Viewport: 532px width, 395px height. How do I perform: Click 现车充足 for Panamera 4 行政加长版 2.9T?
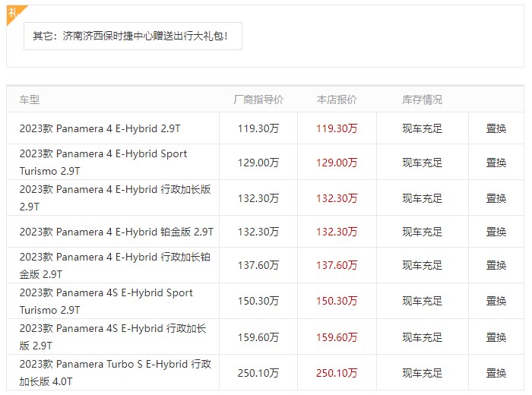point(422,198)
